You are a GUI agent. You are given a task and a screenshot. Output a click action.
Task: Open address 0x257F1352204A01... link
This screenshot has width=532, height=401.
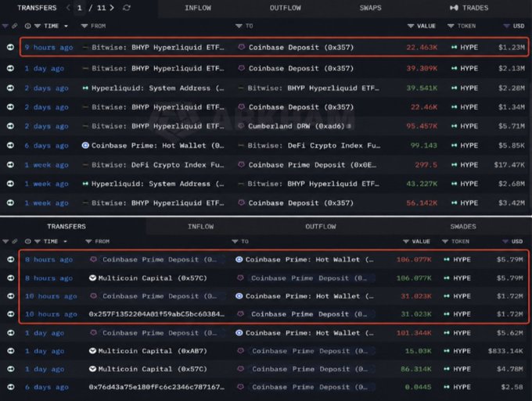pos(156,314)
